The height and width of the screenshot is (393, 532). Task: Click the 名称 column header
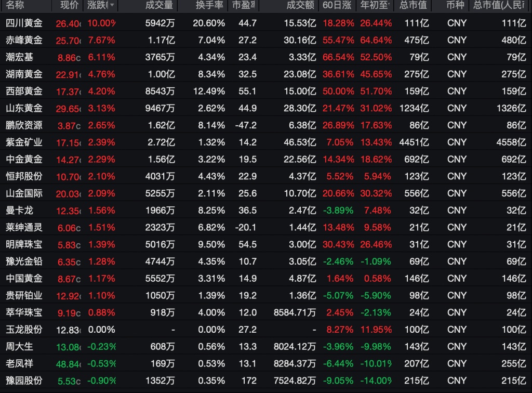15,5
